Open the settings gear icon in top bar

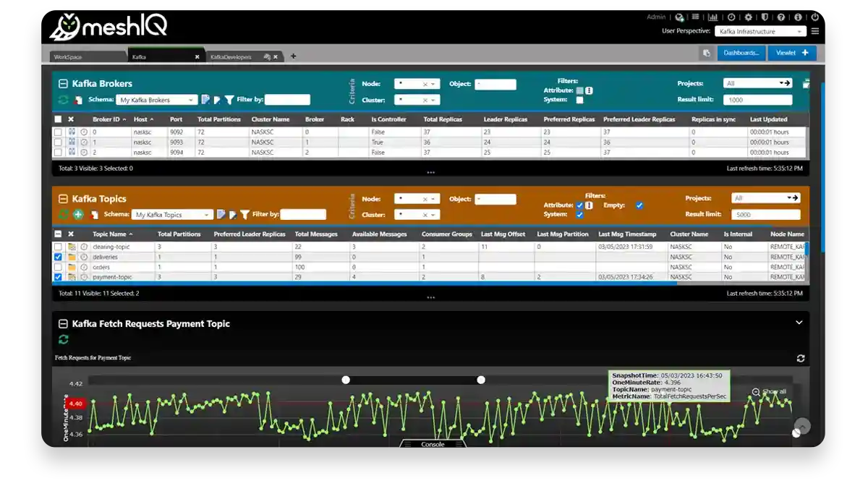(x=749, y=17)
